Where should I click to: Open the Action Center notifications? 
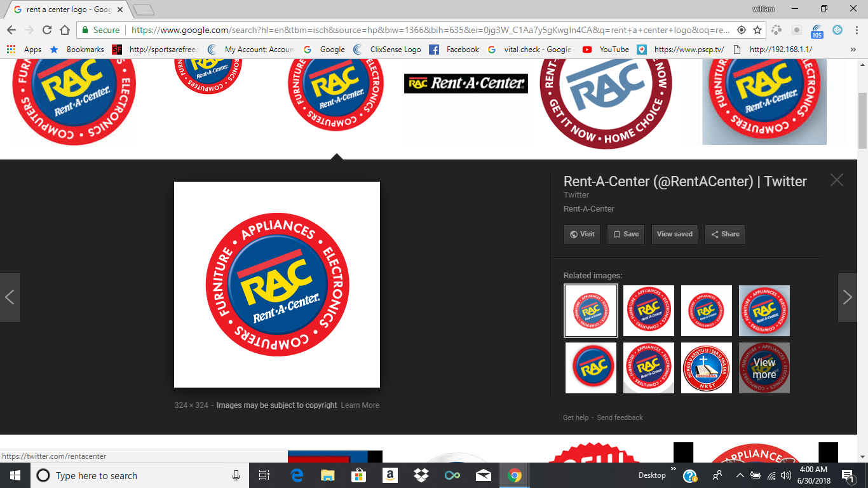[847, 475]
